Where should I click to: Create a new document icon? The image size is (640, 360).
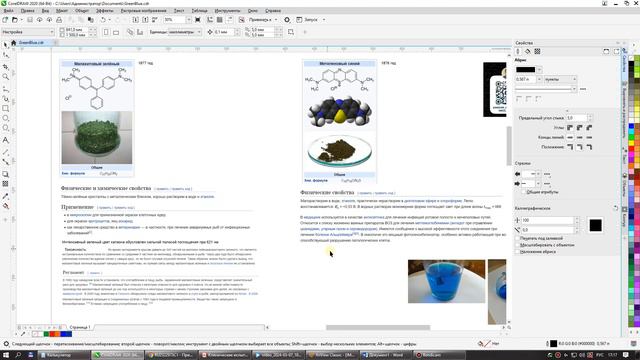click(5, 20)
